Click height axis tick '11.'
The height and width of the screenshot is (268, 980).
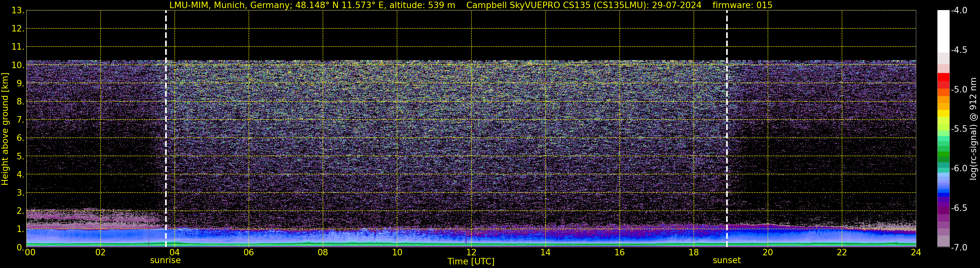tap(18, 47)
